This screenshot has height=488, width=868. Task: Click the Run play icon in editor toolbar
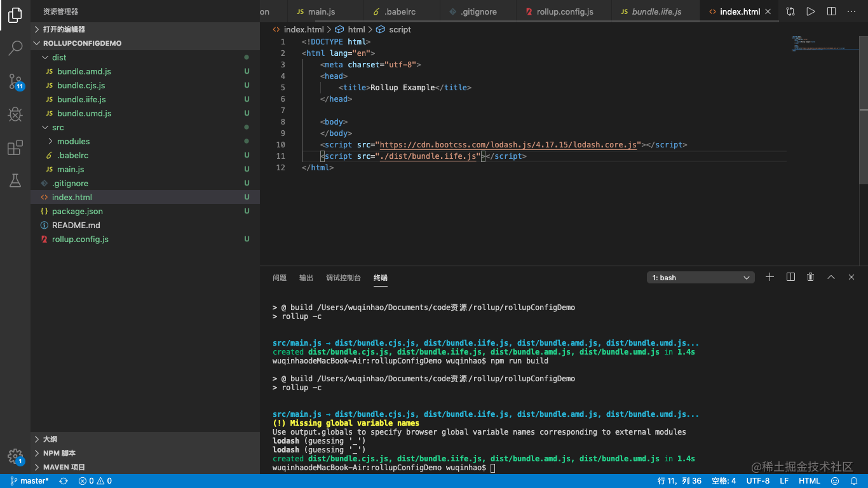[810, 11]
